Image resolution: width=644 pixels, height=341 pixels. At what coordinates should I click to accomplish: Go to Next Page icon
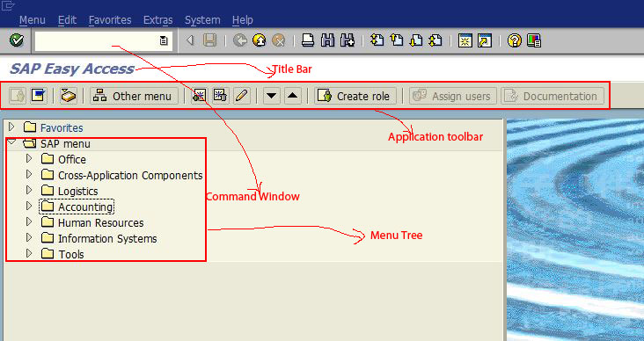[x=415, y=40]
